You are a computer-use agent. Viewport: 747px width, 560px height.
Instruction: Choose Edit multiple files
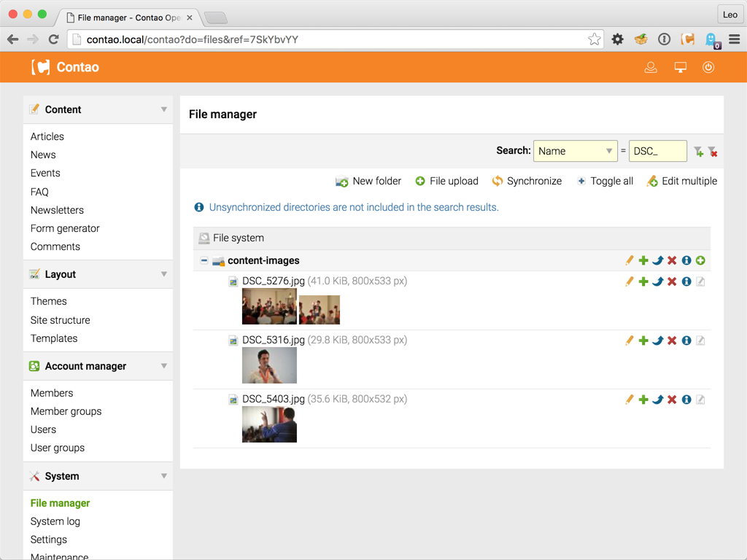click(682, 182)
